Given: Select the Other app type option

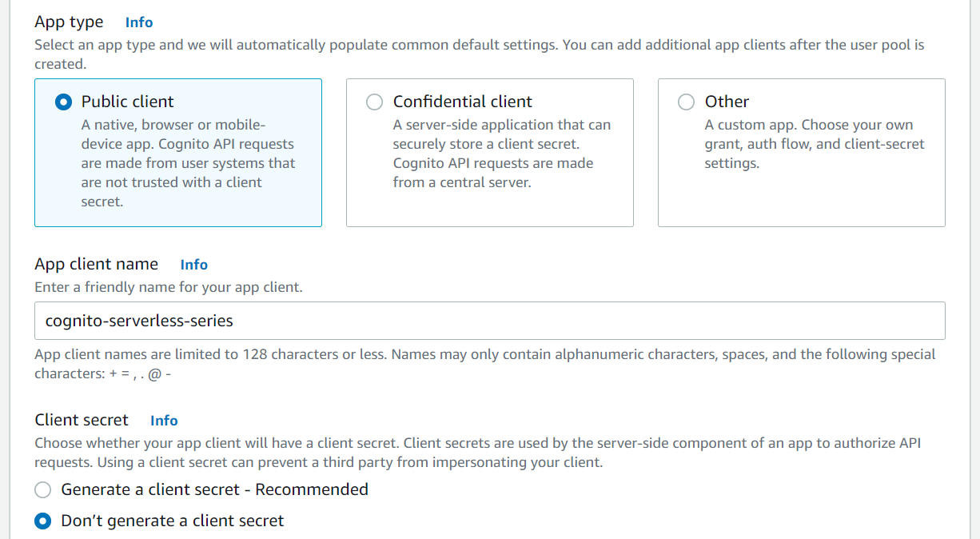Looking at the screenshot, I should (x=686, y=102).
